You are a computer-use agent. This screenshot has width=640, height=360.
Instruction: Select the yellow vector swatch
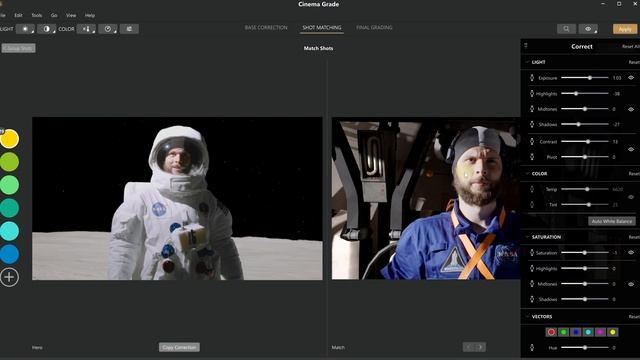click(613, 332)
